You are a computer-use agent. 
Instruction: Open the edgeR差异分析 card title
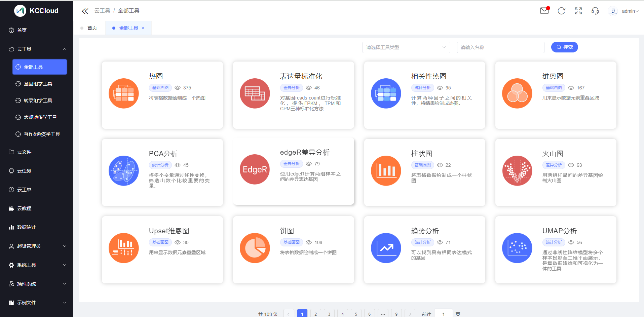[x=305, y=152]
